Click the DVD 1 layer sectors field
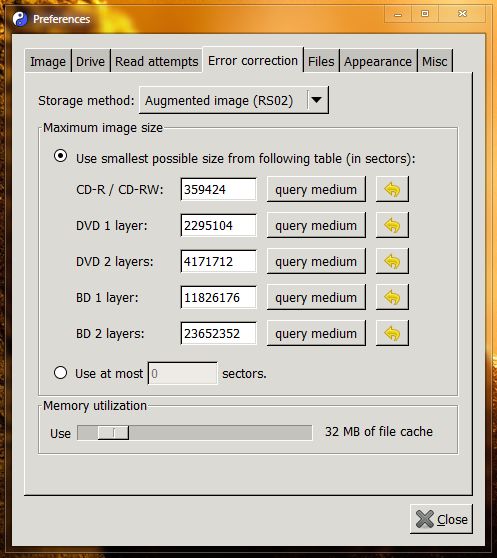This screenshot has height=558, width=497. tap(218, 225)
